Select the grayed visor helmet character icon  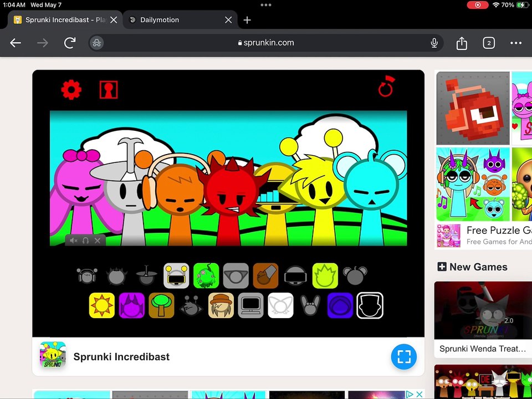[x=295, y=275]
